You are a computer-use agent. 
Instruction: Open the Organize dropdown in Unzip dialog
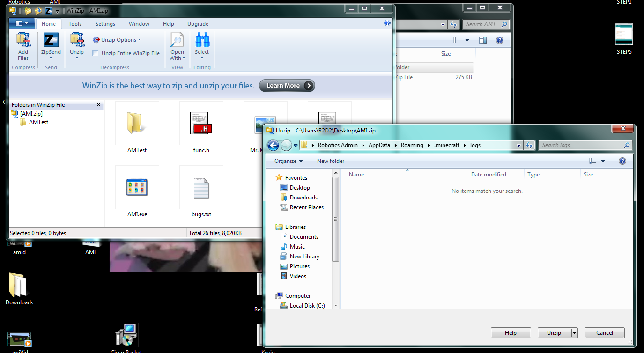click(x=289, y=161)
